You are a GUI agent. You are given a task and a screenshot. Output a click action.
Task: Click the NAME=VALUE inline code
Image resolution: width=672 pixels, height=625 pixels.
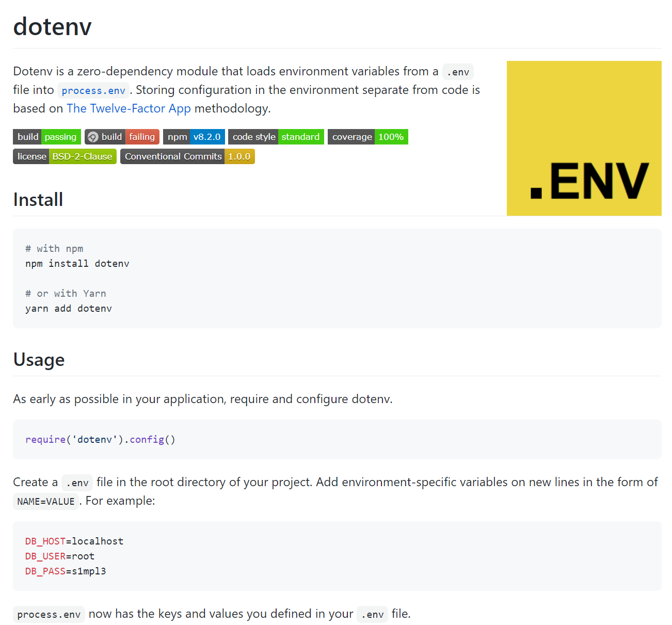(x=46, y=501)
